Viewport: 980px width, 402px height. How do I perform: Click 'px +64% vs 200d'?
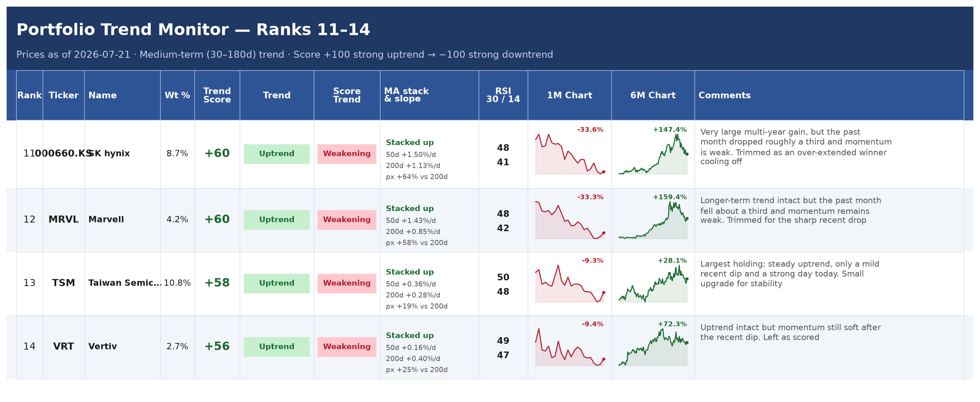[x=417, y=177]
